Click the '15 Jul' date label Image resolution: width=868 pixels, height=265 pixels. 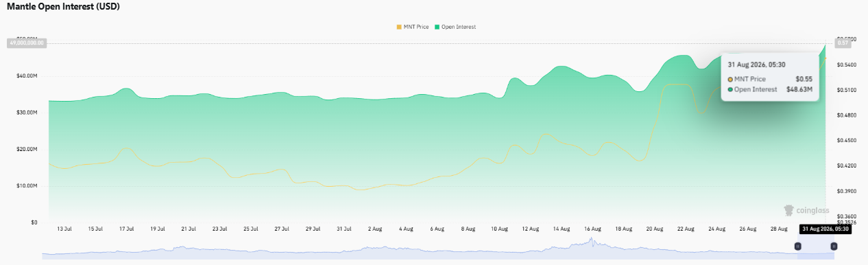tap(96, 228)
